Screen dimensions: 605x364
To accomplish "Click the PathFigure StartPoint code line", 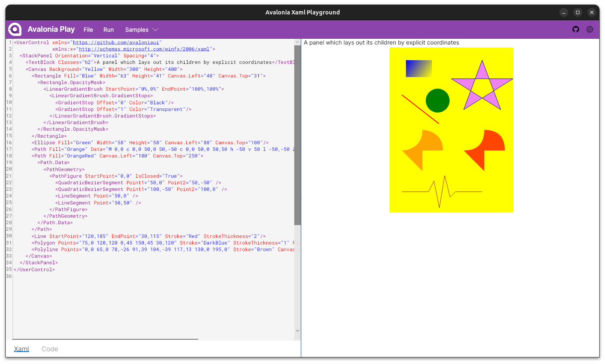I will coord(116,176).
